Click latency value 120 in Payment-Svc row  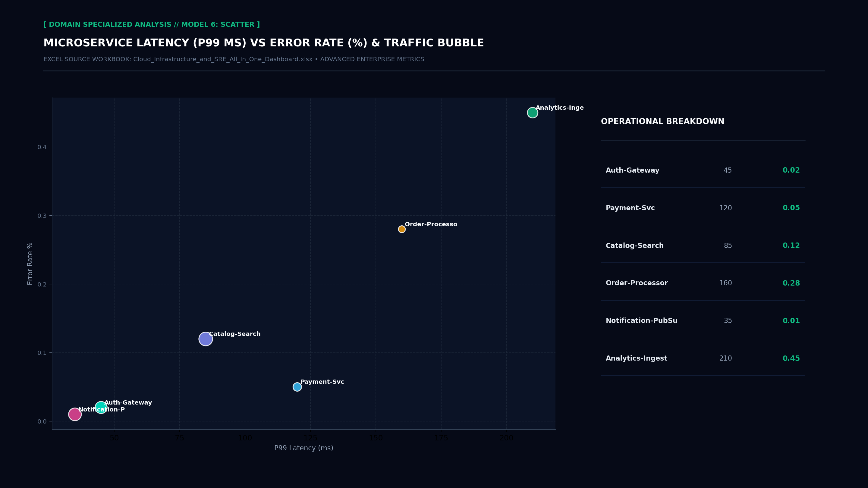[725, 208]
